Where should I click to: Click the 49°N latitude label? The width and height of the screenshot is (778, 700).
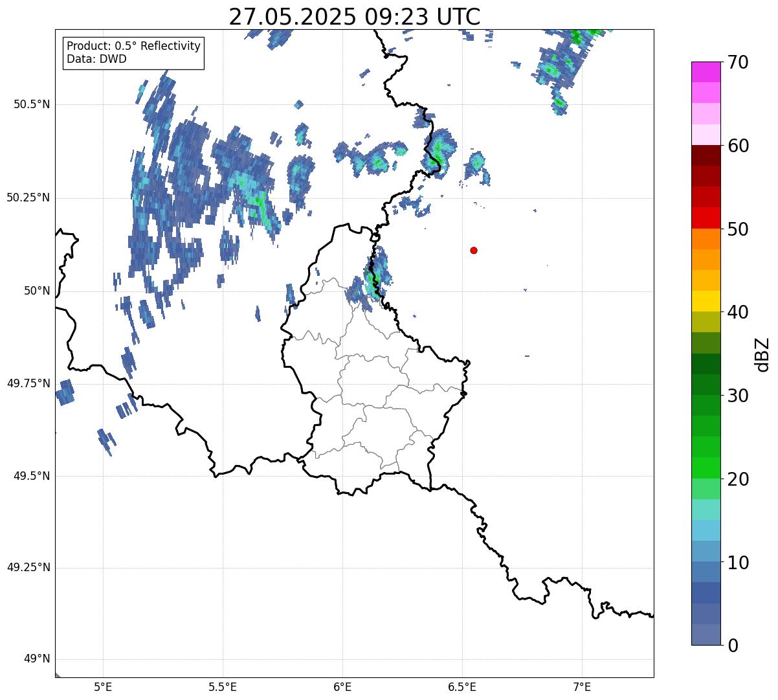click(36, 659)
